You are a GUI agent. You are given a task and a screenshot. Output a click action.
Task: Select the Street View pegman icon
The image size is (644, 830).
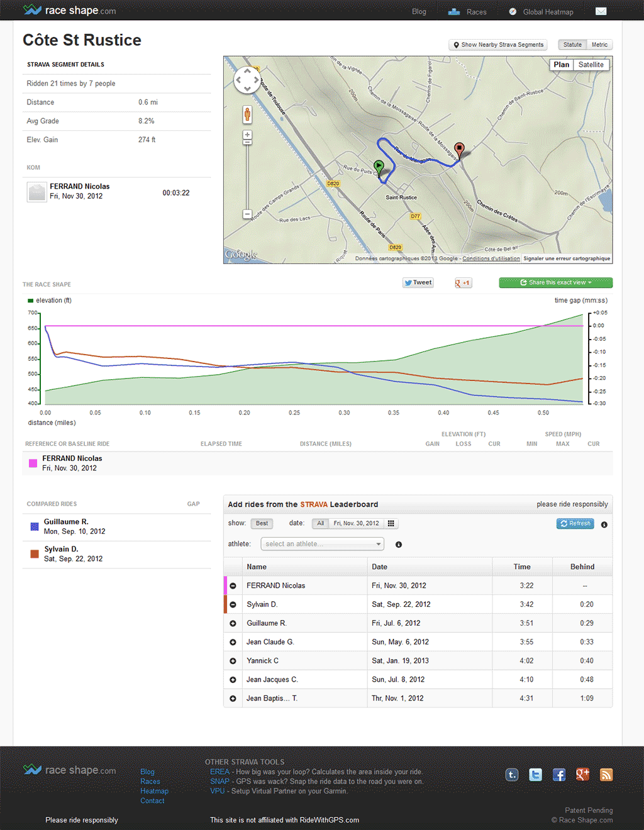click(247, 114)
